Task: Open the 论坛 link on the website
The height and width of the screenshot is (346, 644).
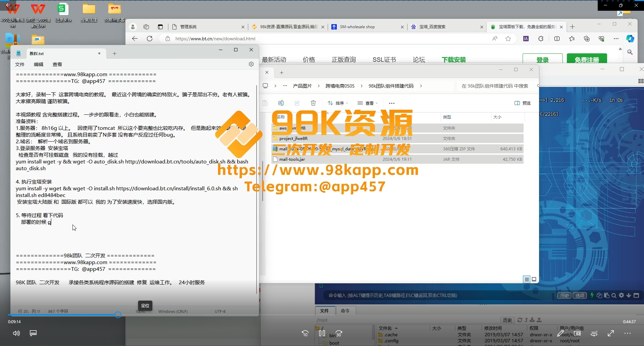Action: click(419, 59)
